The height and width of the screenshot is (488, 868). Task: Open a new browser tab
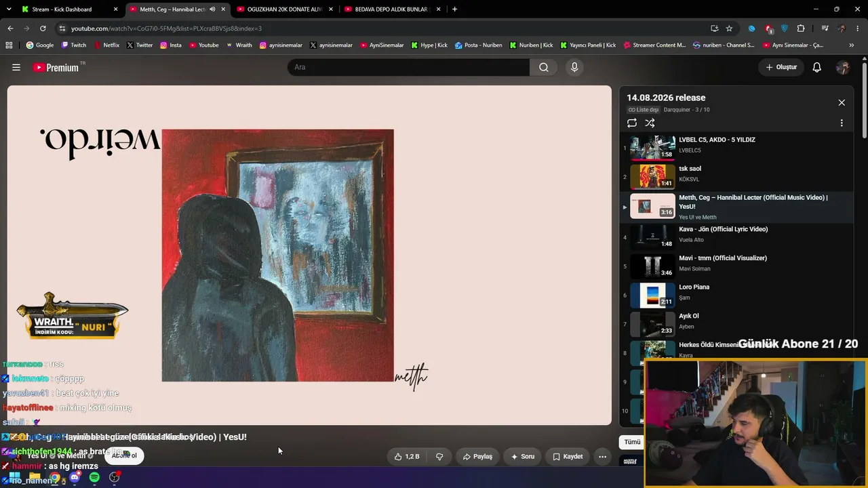[454, 9]
